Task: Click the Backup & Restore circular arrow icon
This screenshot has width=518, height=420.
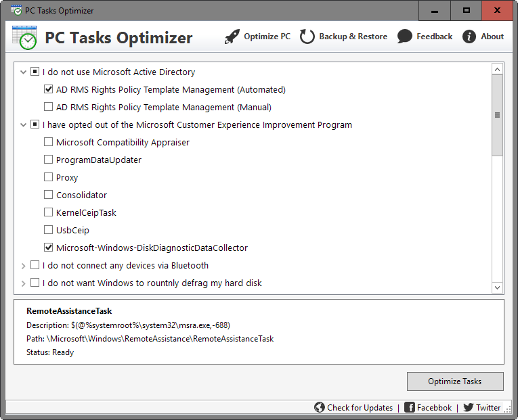Action: pos(307,37)
